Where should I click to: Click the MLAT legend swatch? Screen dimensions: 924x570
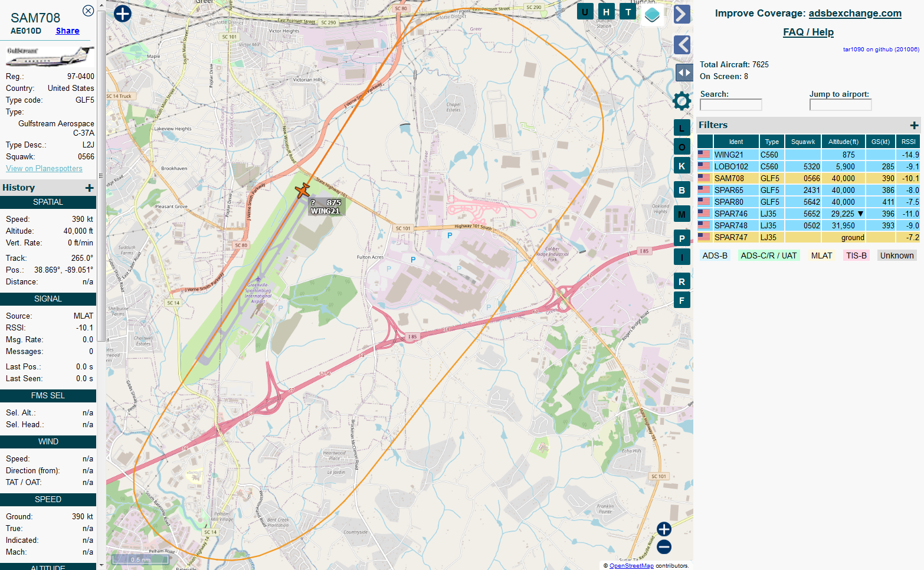click(821, 255)
